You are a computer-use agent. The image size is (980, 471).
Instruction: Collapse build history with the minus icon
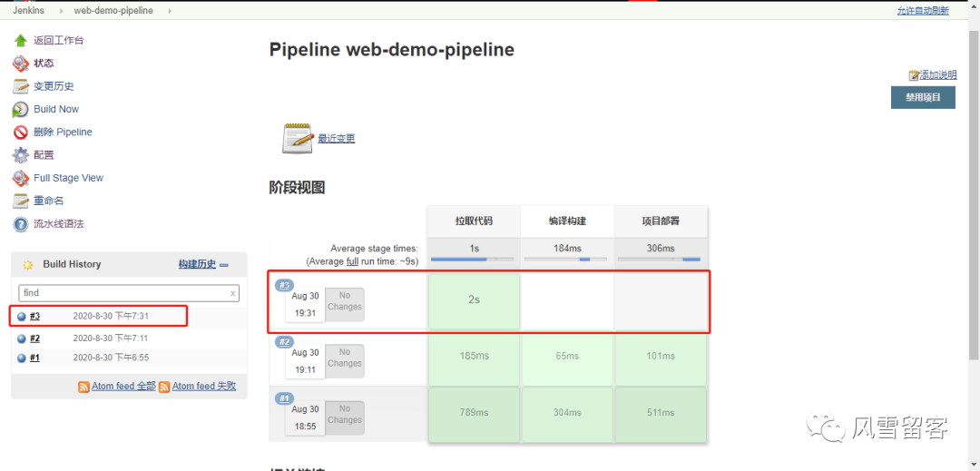point(224,265)
